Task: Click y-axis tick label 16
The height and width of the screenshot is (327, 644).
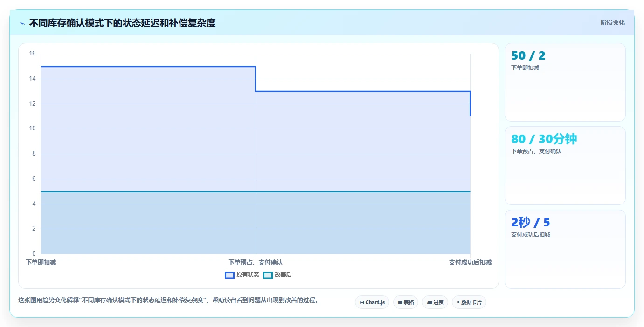Action: (x=32, y=54)
